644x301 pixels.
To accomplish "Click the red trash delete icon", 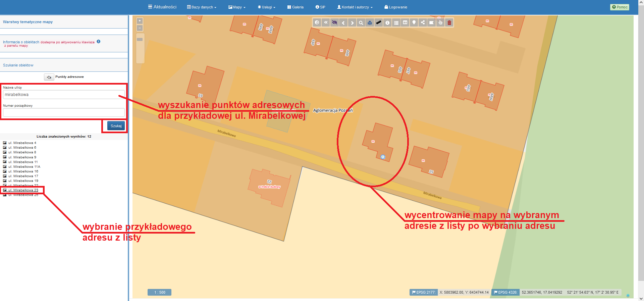I will pyautogui.click(x=449, y=23).
